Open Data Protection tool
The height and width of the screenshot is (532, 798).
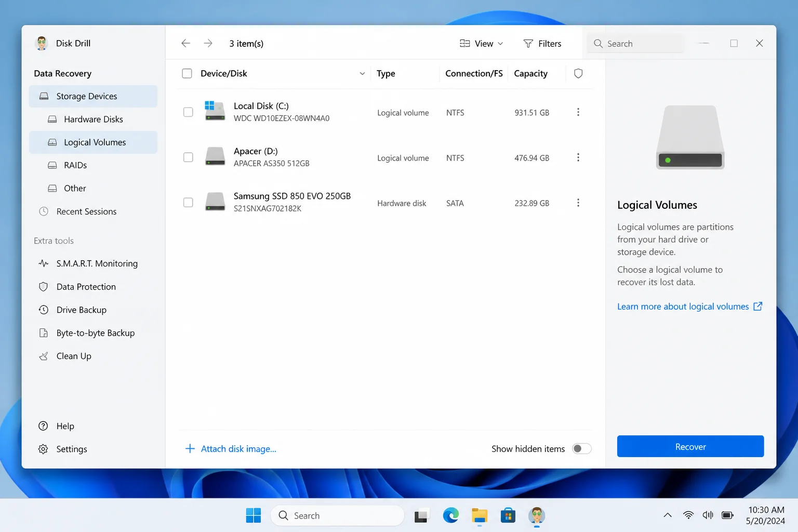click(93, 287)
